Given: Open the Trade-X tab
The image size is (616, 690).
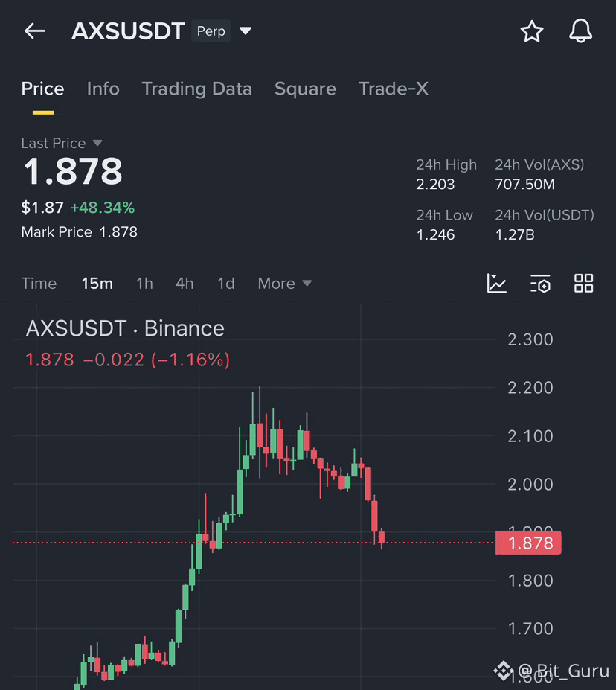Looking at the screenshot, I should pyautogui.click(x=393, y=89).
